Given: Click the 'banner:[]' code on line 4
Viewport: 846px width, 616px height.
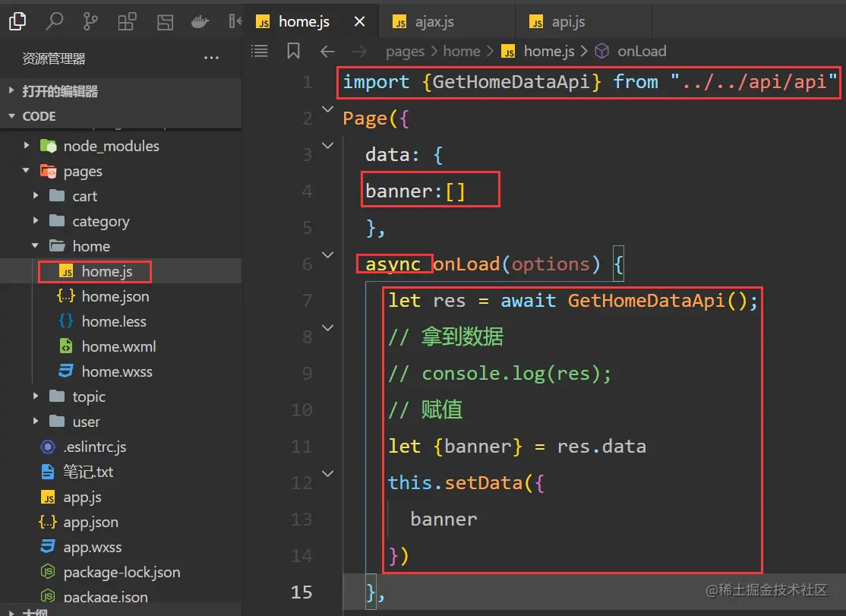Looking at the screenshot, I should click(x=415, y=191).
